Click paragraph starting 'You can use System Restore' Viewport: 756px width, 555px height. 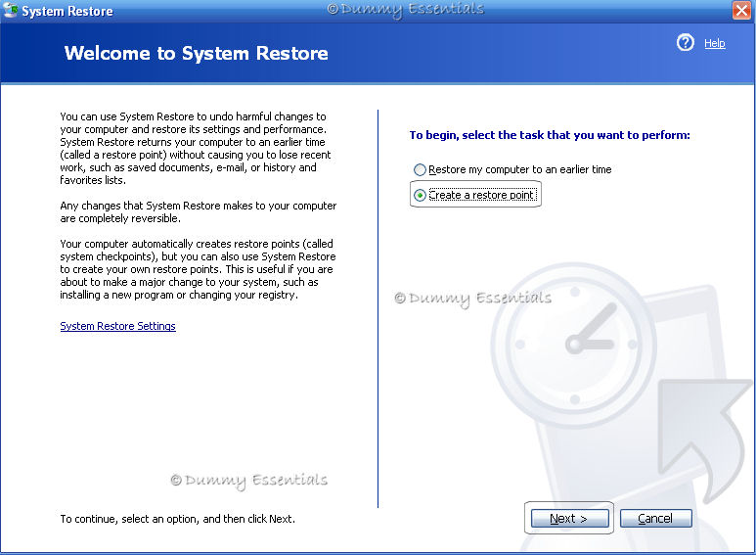pyautogui.click(x=196, y=148)
